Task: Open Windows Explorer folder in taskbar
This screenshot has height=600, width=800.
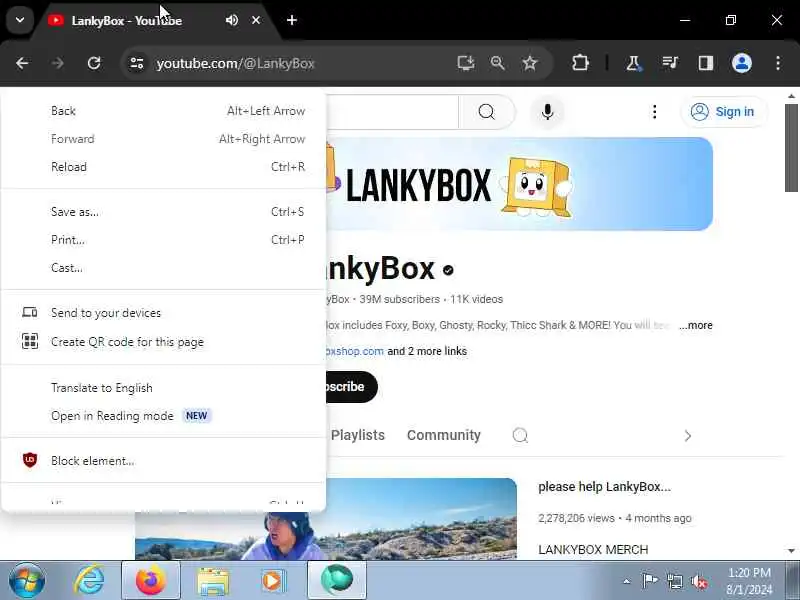Action: coord(213,581)
